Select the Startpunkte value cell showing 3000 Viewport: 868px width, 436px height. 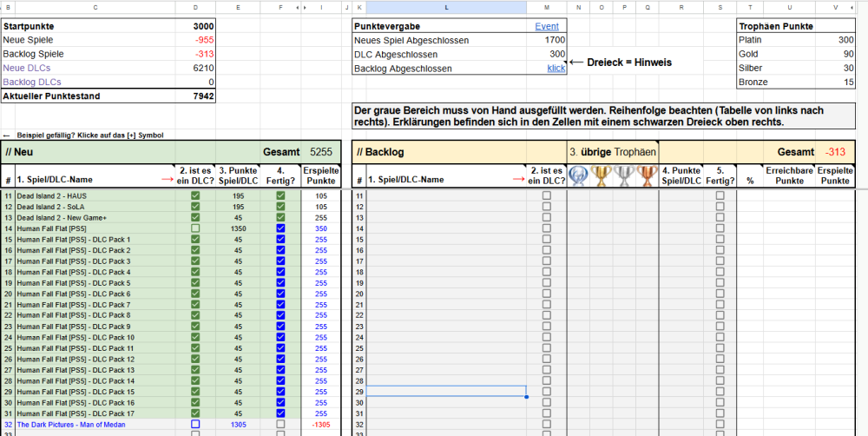click(x=195, y=26)
